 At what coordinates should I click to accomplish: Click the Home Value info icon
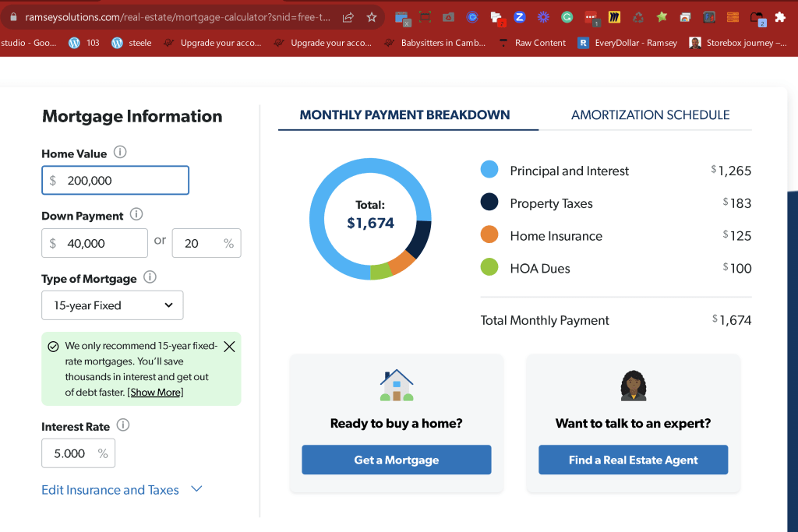coord(120,152)
